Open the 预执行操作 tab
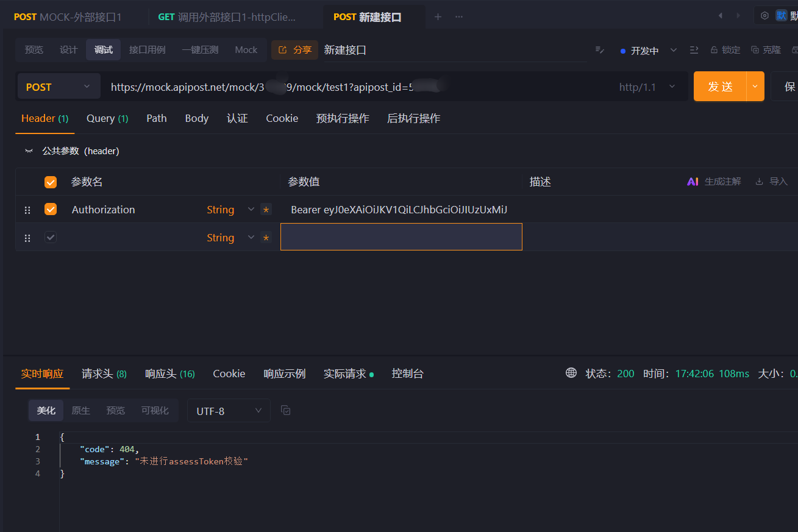The image size is (798, 532). pyautogui.click(x=343, y=119)
